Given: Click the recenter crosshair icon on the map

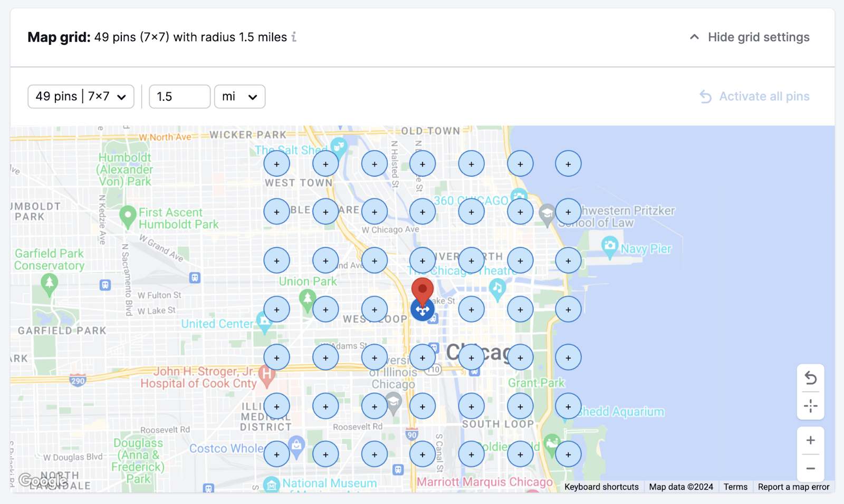Looking at the screenshot, I should click(810, 405).
